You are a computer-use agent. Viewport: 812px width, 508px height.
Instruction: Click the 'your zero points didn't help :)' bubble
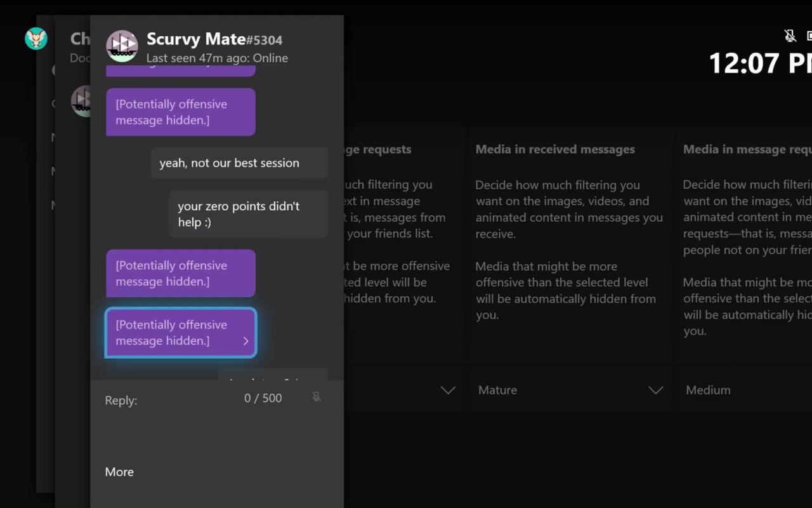pyautogui.click(x=247, y=214)
